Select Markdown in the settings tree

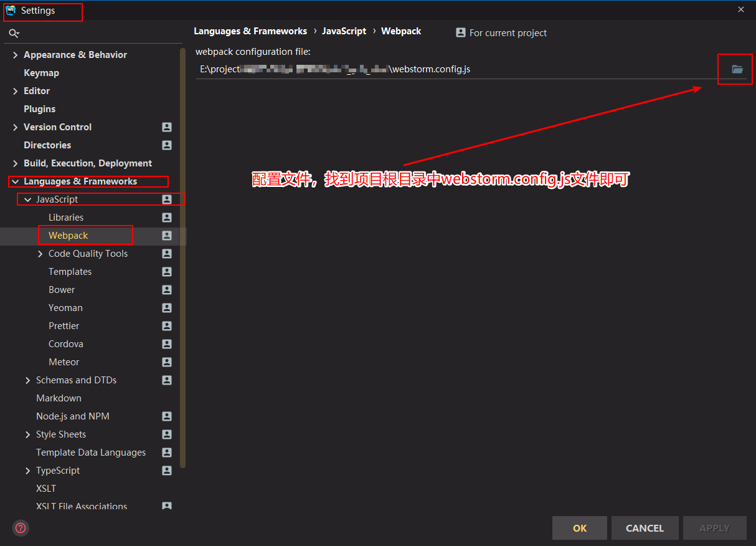pyautogui.click(x=59, y=398)
